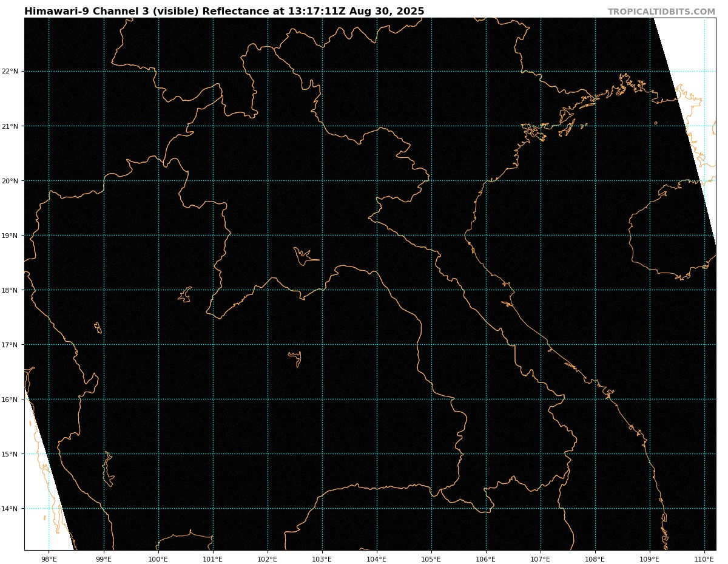Click the 107°E longitude axis label
Image resolution: width=728 pixels, height=564 pixels.
coord(541,559)
